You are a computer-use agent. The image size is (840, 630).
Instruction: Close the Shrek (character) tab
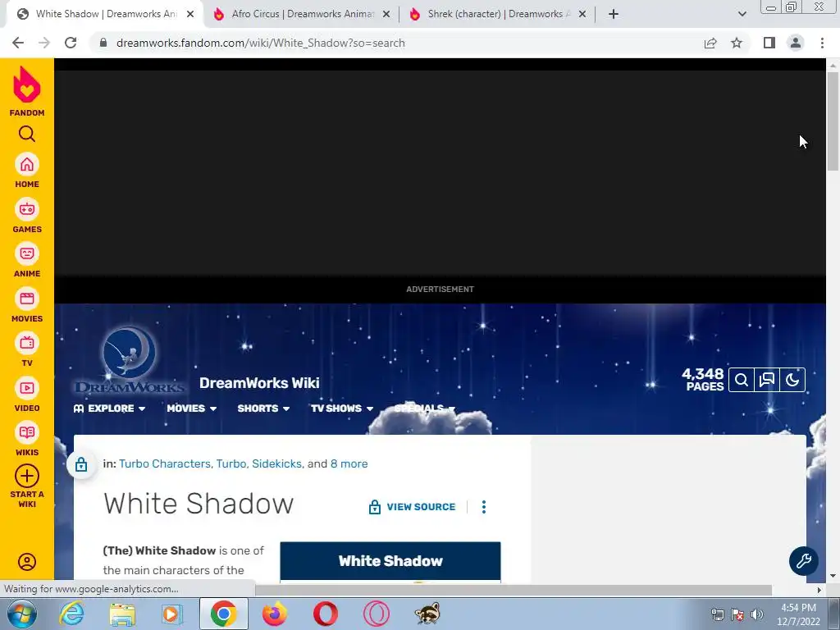click(582, 15)
